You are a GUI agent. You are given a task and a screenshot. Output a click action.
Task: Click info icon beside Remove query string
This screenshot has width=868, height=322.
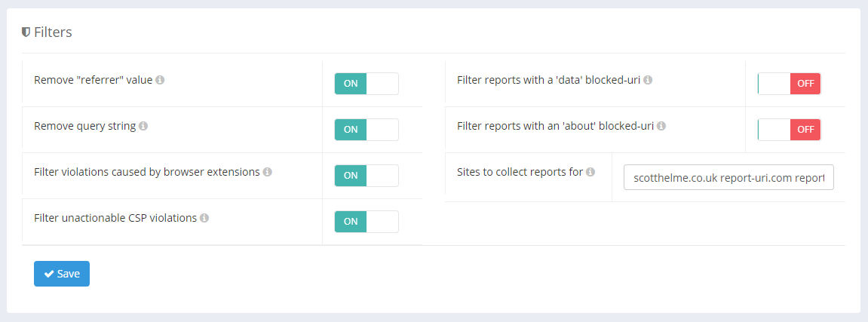tap(143, 126)
